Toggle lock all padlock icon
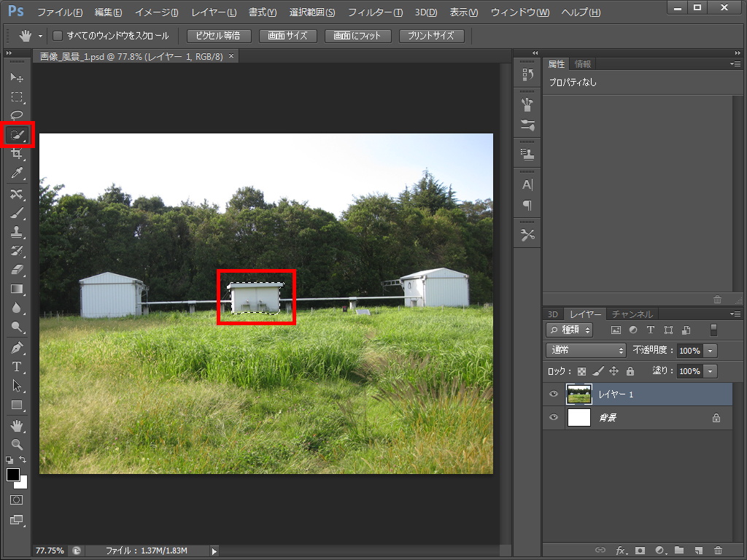 pos(630,371)
